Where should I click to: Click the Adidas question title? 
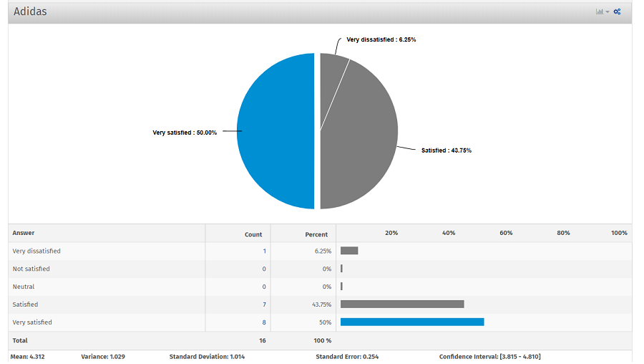(30, 11)
